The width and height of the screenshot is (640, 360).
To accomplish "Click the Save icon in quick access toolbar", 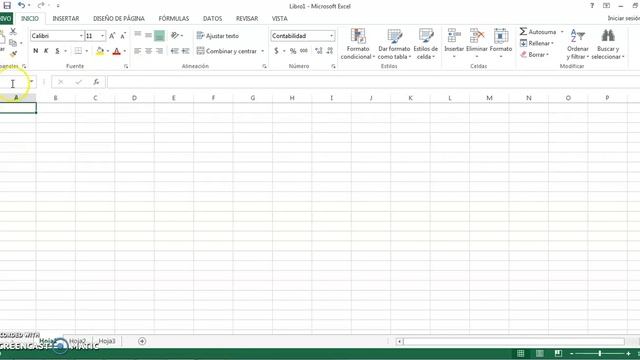I will pos(7,5).
